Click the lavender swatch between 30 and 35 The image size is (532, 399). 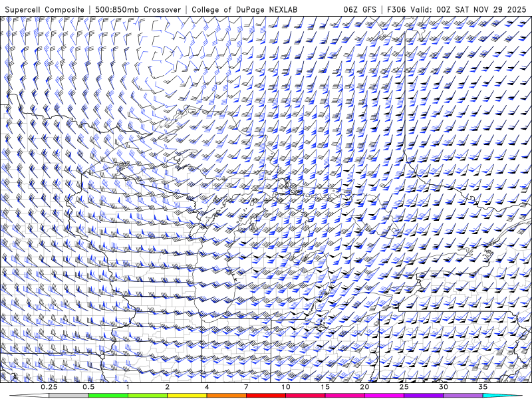pyautogui.click(x=463, y=396)
